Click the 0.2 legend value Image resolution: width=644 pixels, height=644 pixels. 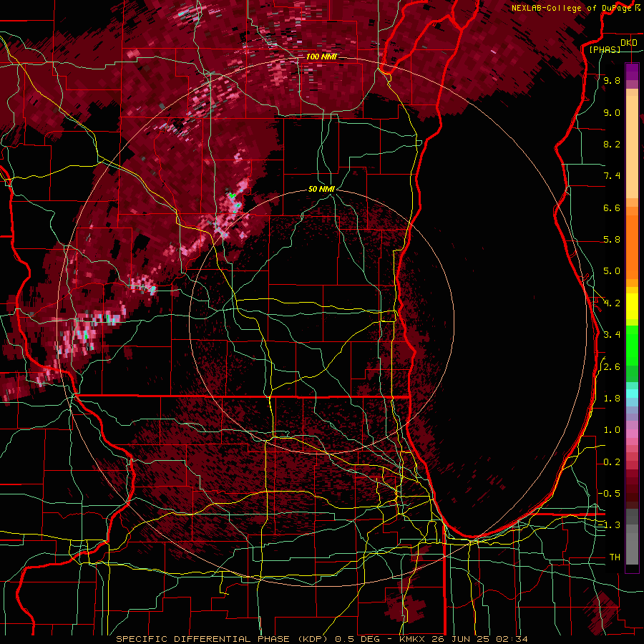(x=612, y=462)
